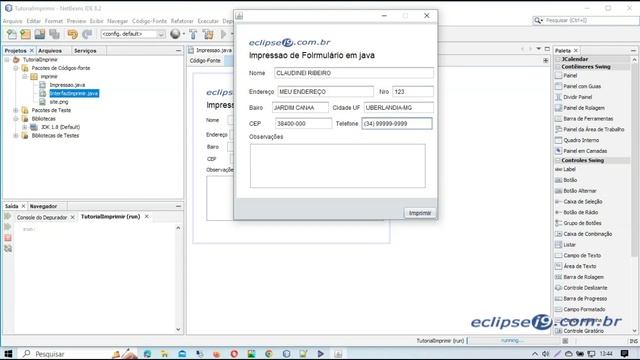The height and width of the screenshot is (360, 640).
Task: Collapse the Bibliotecas node
Action: point(16,119)
